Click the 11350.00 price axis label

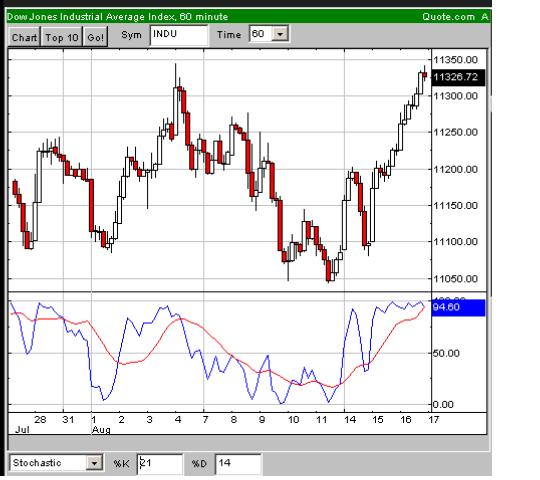455,60
